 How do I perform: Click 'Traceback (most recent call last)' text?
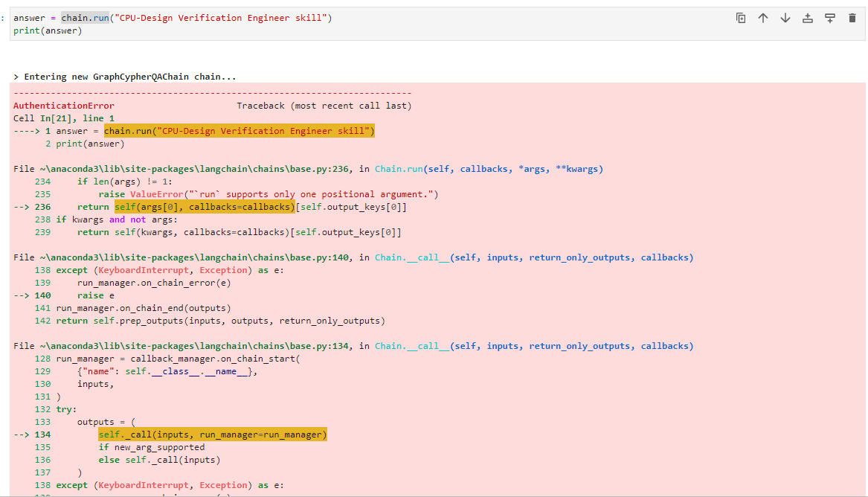(324, 106)
